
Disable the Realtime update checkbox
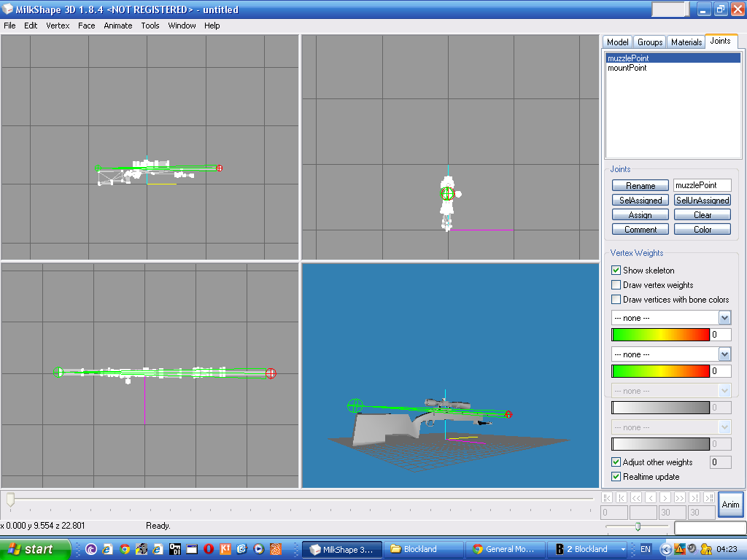coord(616,477)
